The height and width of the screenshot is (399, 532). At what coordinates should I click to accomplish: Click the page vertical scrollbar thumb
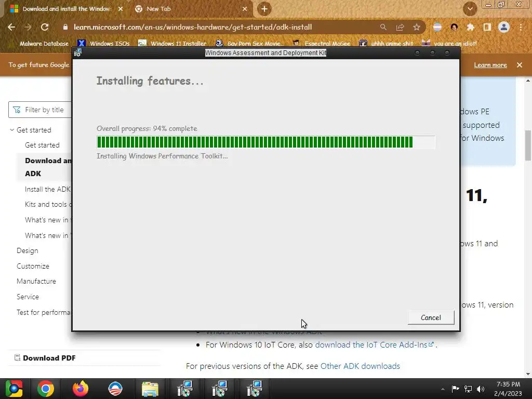(528, 145)
